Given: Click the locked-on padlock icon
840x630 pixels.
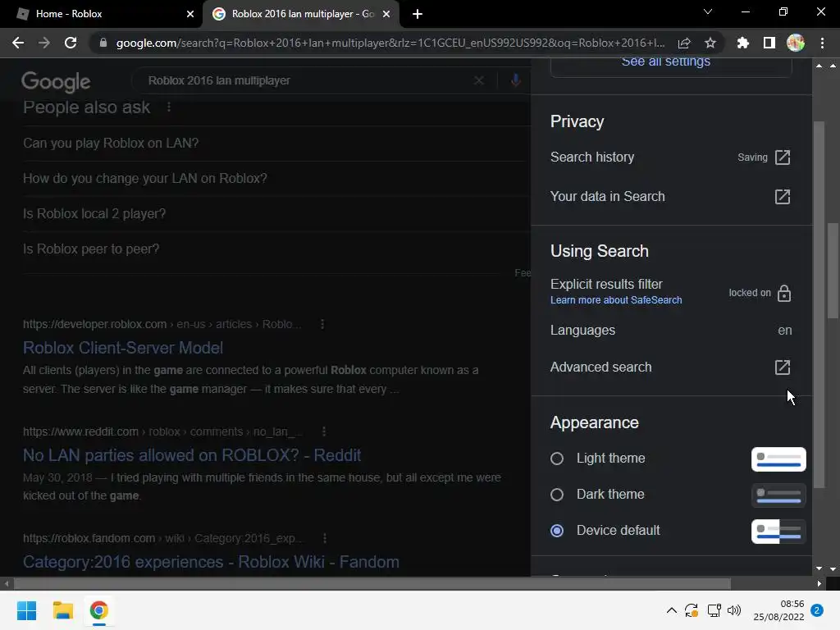Looking at the screenshot, I should 783,293.
